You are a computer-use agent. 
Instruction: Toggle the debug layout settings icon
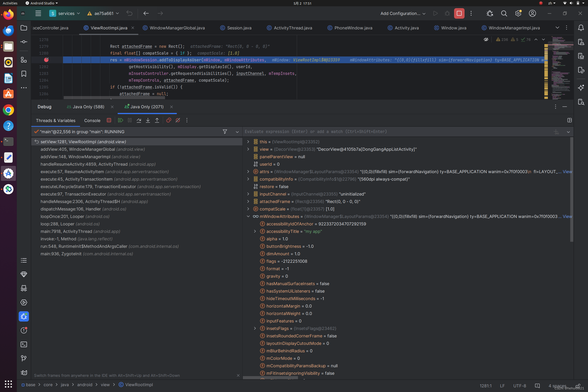click(x=570, y=120)
